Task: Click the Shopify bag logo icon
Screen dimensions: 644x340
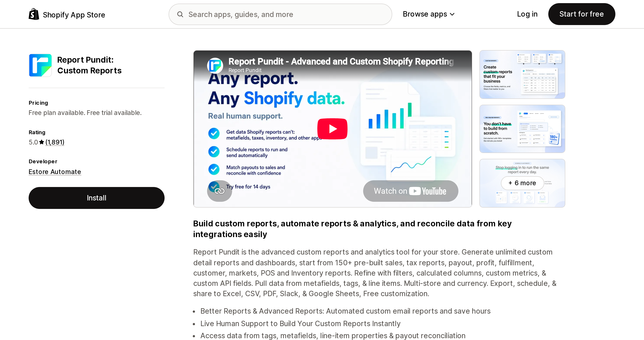Action: pos(34,14)
